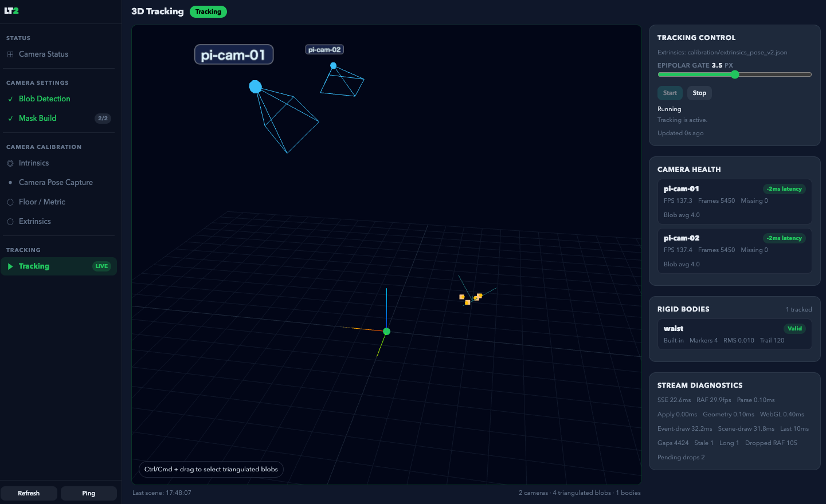Click 'Scene-draw 31.8ms' diagnostic
Viewport: 826px width, 504px height.
point(746,428)
